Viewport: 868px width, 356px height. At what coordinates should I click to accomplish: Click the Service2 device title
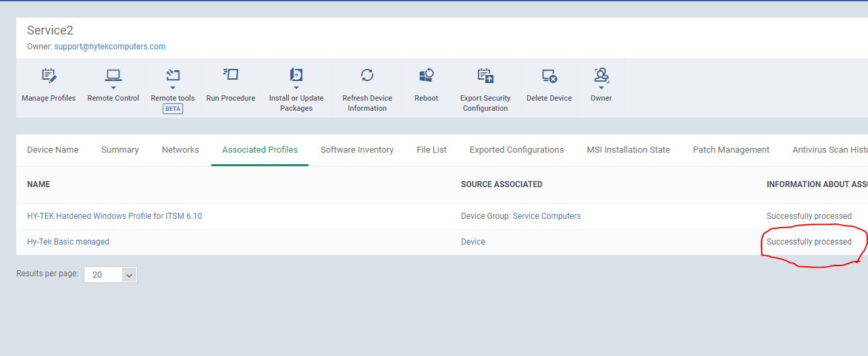pyautogui.click(x=50, y=30)
